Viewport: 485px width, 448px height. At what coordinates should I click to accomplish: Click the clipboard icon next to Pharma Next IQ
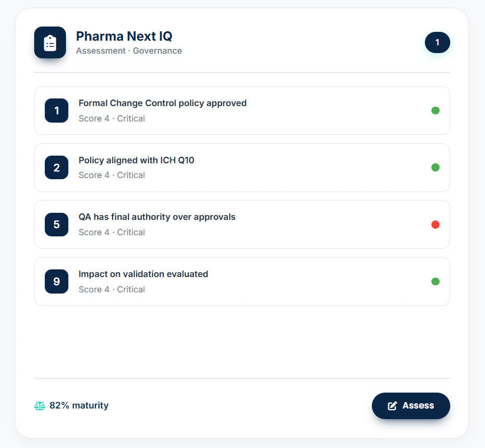click(x=50, y=42)
